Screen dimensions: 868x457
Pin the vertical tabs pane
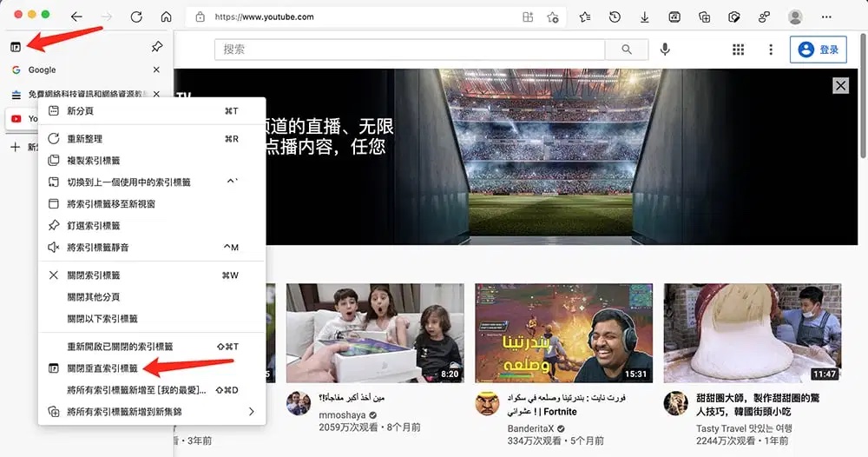[x=157, y=47]
